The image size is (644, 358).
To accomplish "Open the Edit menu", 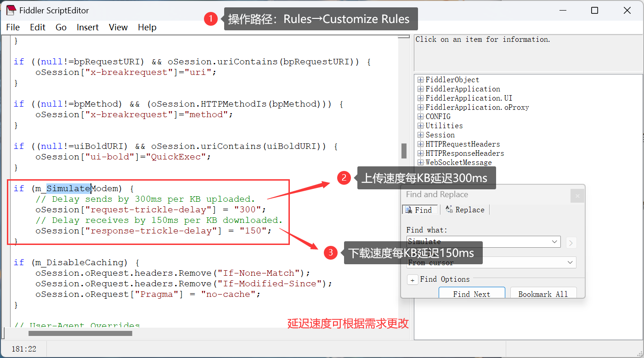I will [38, 27].
